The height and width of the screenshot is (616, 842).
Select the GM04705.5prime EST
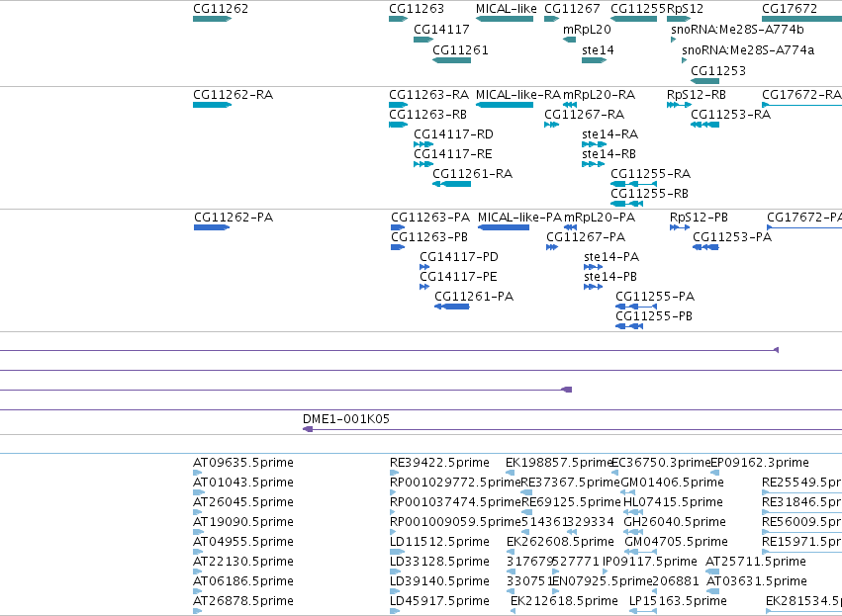pyautogui.click(x=639, y=552)
